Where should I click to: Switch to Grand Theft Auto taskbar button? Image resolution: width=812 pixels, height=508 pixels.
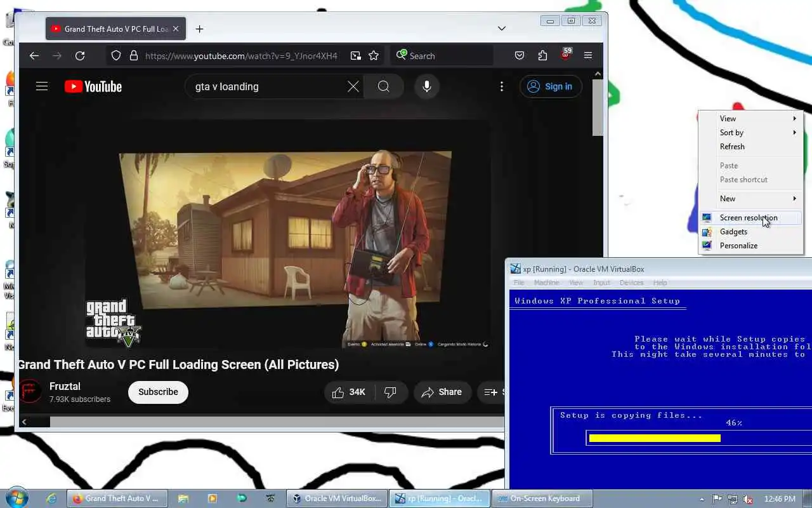(x=117, y=498)
